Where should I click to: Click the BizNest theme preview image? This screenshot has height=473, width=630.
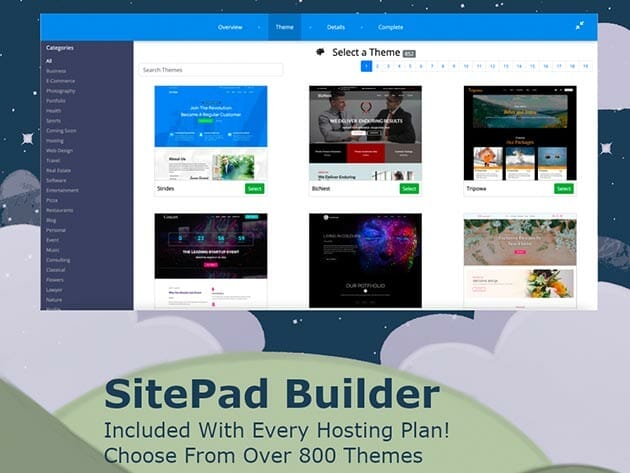click(x=365, y=133)
